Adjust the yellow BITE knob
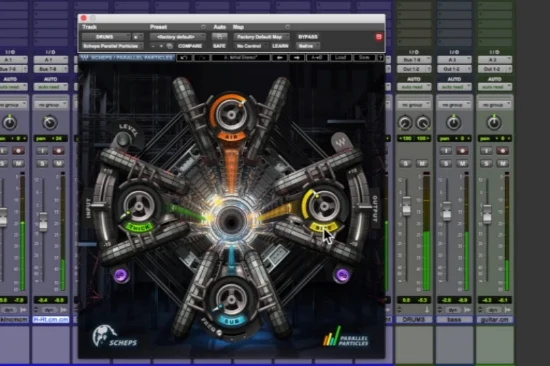This screenshot has height=366, width=550. click(x=325, y=205)
